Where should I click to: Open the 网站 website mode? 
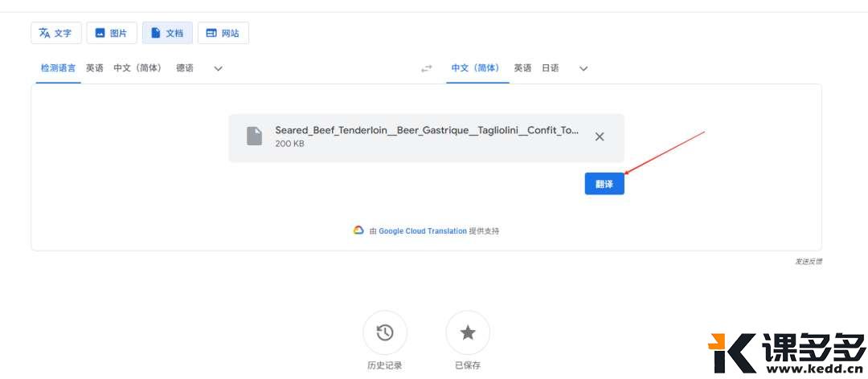223,33
